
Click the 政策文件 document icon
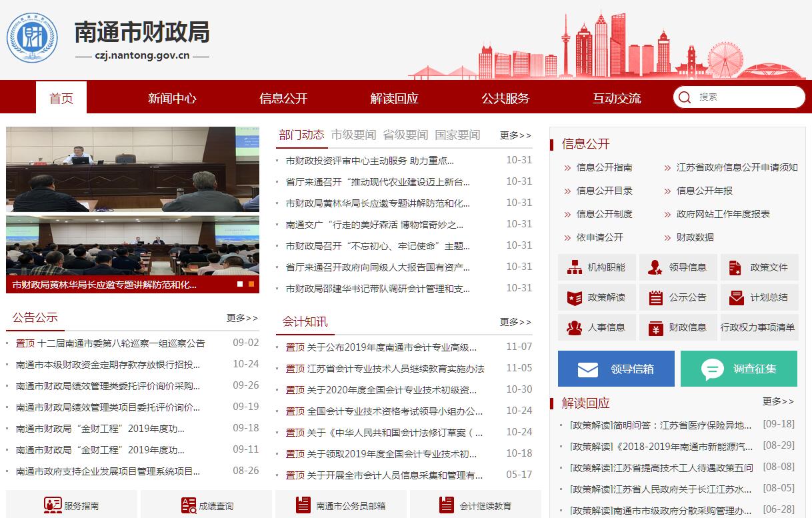point(735,267)
